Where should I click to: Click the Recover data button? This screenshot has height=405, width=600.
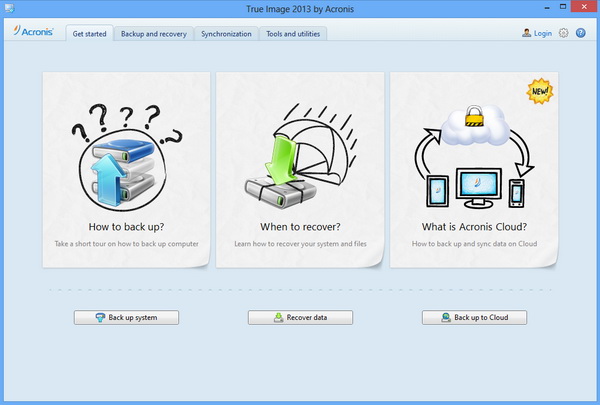[300, 317]
